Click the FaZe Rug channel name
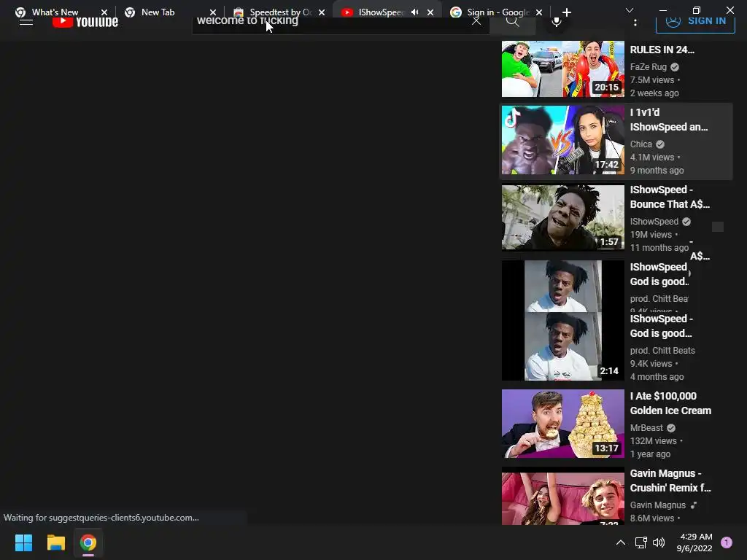Screen dimensions: 747x560 (649, 66)
